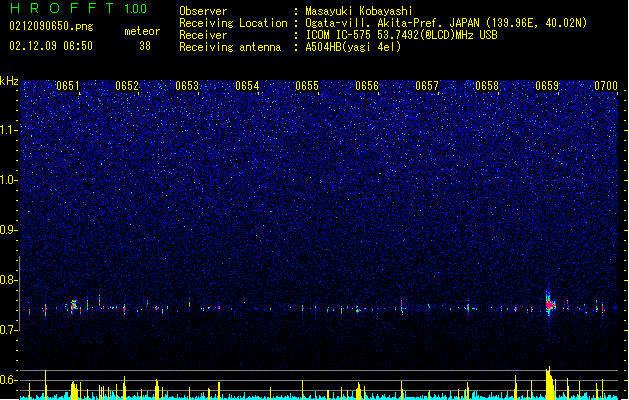The image size is (629, 400).
Task: Click the 0658 time marker
Action: [487, 86]
